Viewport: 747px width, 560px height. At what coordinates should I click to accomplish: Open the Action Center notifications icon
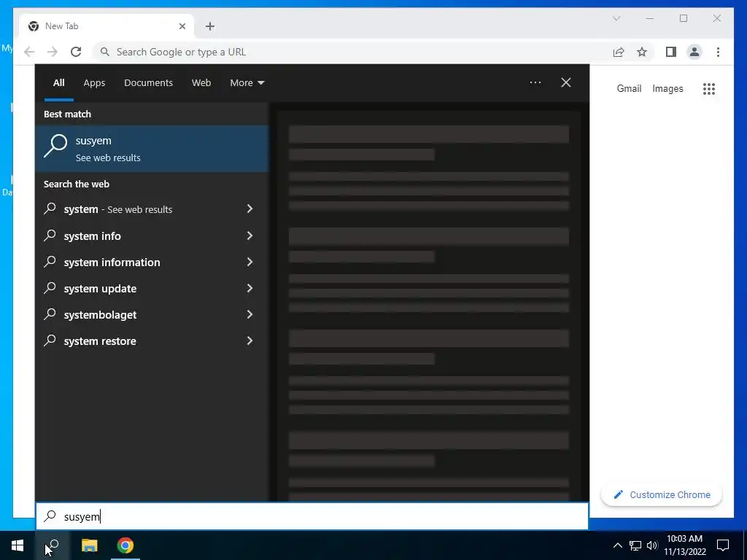point(723,545)
